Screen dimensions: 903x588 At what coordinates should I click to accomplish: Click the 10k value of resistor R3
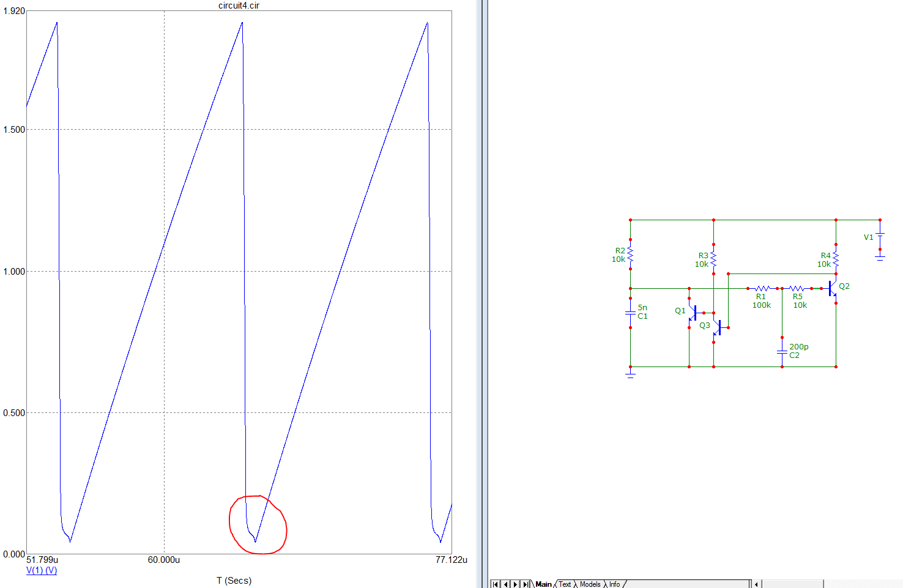[701, 264]
